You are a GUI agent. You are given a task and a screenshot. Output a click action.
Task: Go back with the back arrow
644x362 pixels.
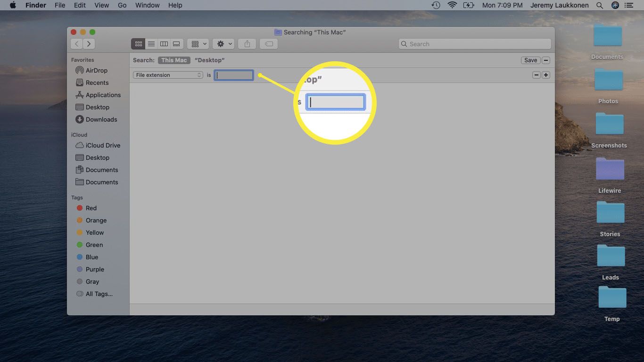(77, 44)
